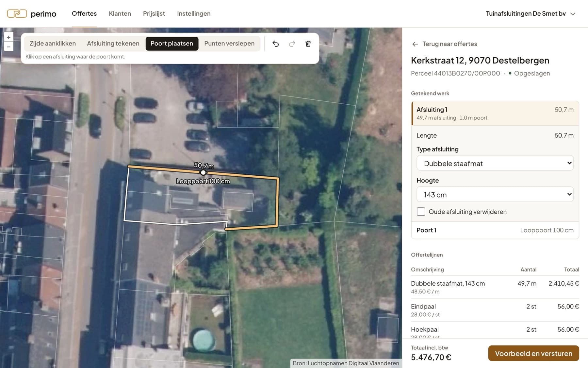Click the address Kerkstraat 12 heading
588x368 pixels.
480,61
